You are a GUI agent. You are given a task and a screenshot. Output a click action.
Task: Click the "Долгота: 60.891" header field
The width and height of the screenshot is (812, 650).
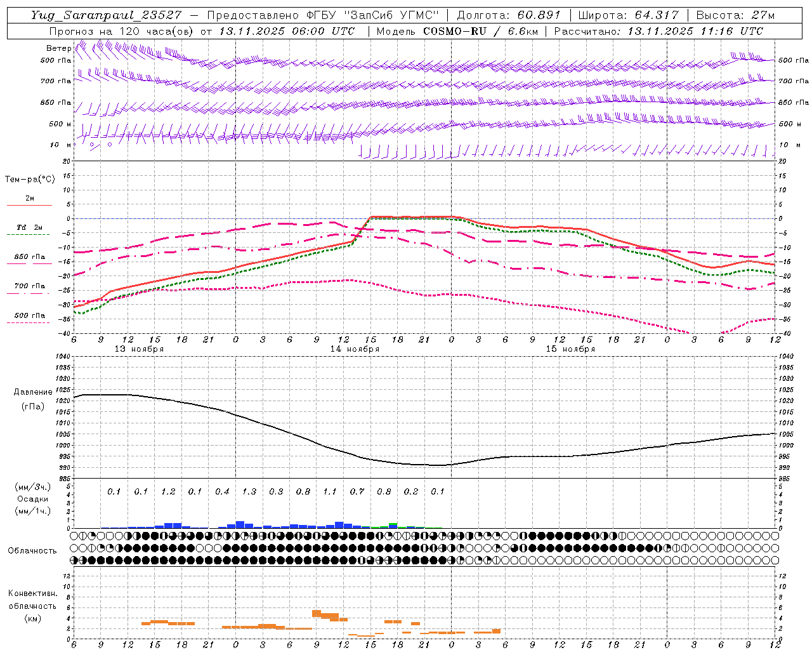click(509, 15)
